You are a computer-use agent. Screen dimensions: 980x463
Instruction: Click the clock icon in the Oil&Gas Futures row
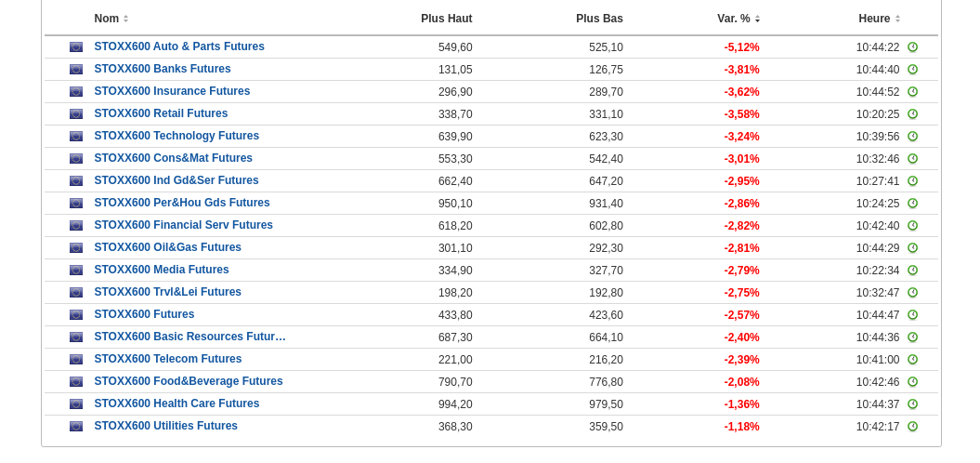click(912, 248)
